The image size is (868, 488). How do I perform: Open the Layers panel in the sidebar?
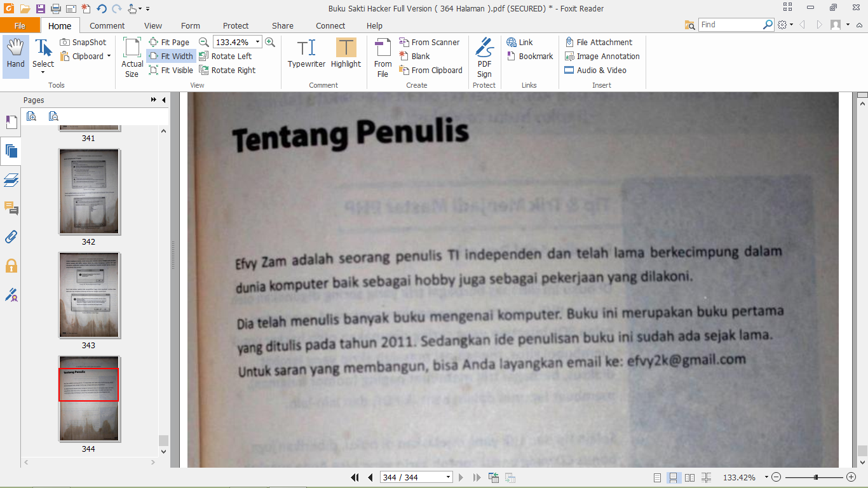11,180
